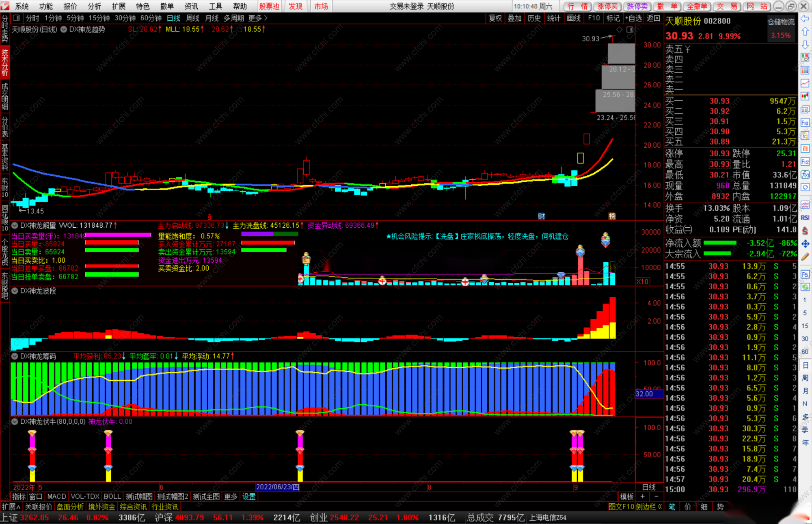Click the f(x) formula icon
The width and height of the screenshot is (812, 524).
805,175
